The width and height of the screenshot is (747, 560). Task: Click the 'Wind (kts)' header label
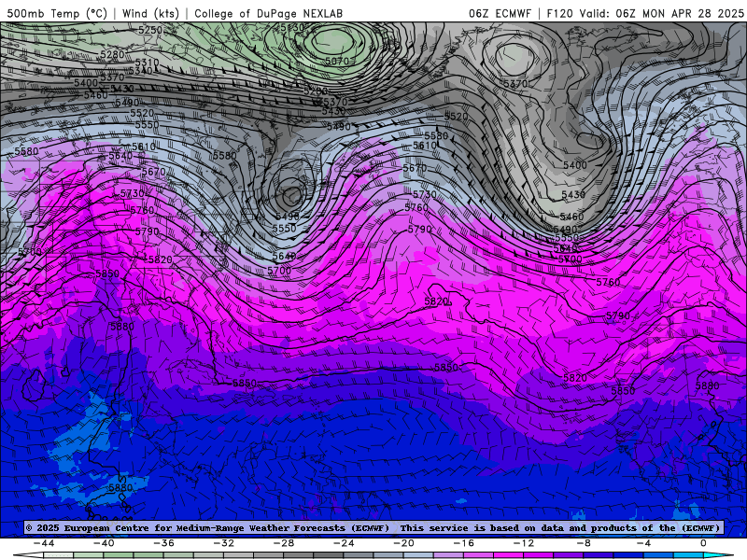pyautogui.click(x=150, y=13)
